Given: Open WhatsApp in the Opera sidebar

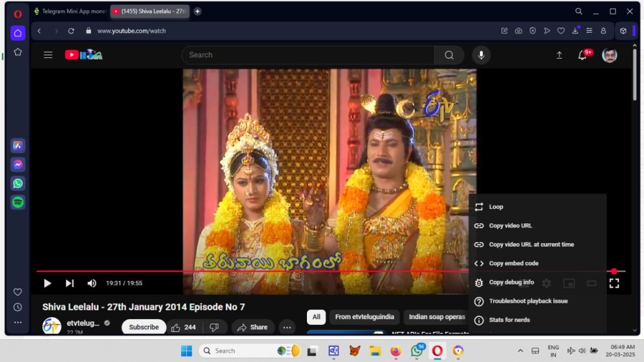Looking at the screenshot, I should [x=18, y=183].
